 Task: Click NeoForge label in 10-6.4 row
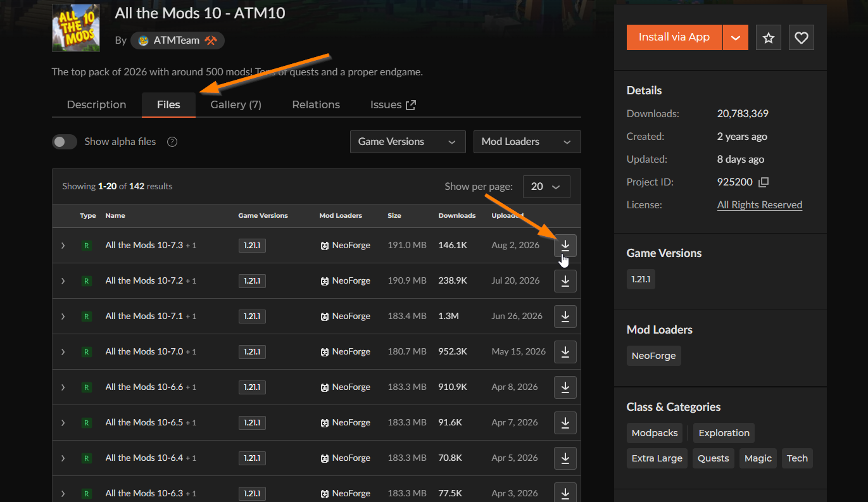pyautogui.click(x=351, y=458)
